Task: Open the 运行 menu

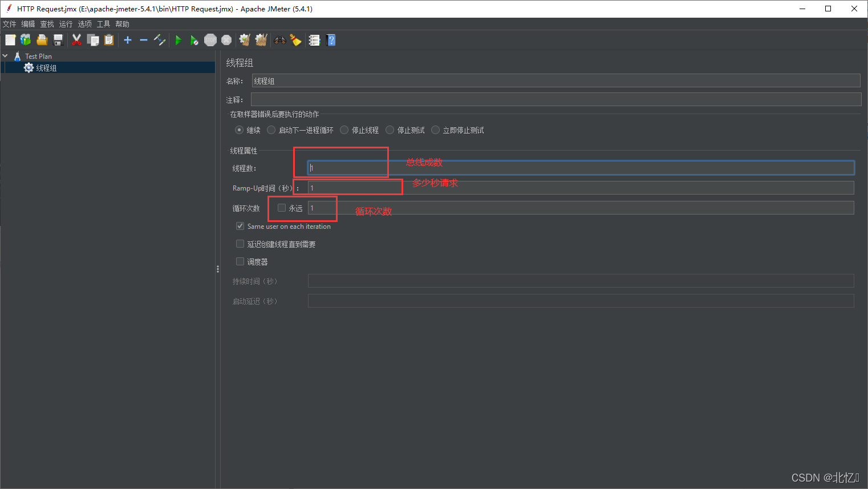Action: [66, 24]
